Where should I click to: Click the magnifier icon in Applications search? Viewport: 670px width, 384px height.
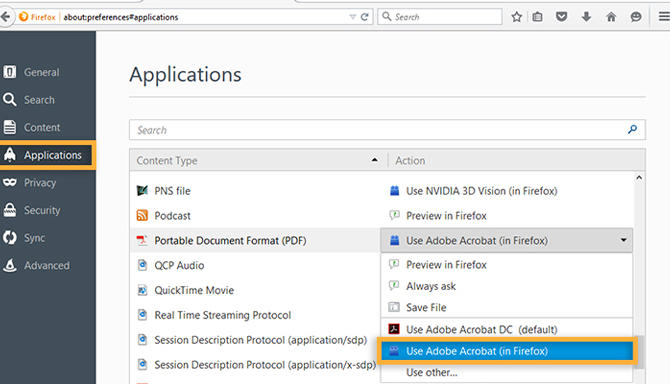[632, 129]
